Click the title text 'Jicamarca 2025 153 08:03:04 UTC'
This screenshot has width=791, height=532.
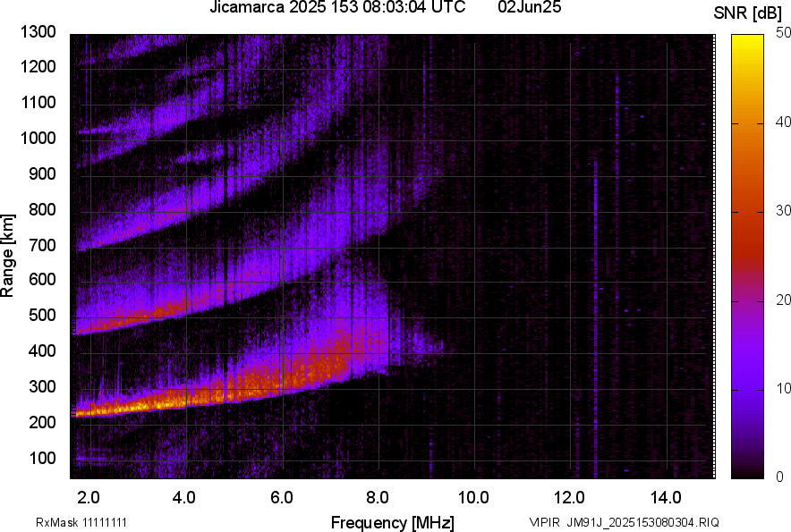pos(337,7)
